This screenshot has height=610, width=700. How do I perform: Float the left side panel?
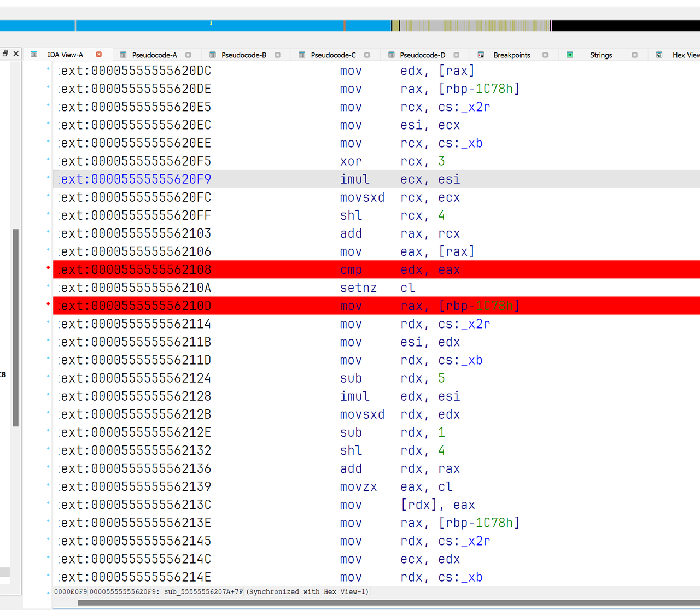(5, 53)
